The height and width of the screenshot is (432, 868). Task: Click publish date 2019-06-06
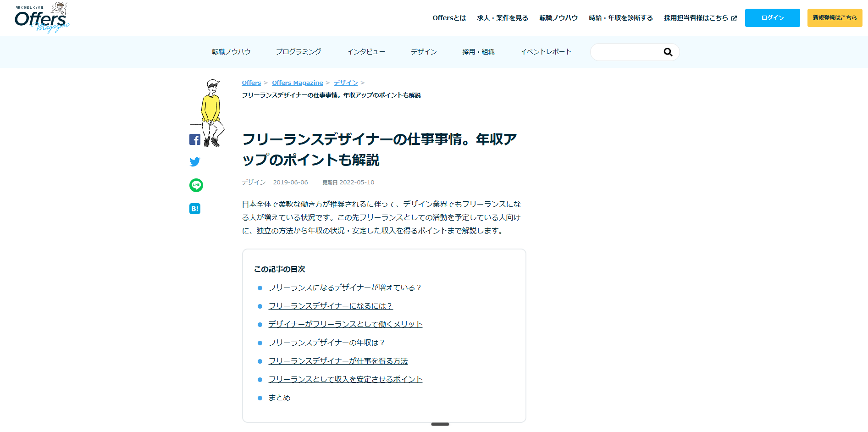click(x=291, y=183)
